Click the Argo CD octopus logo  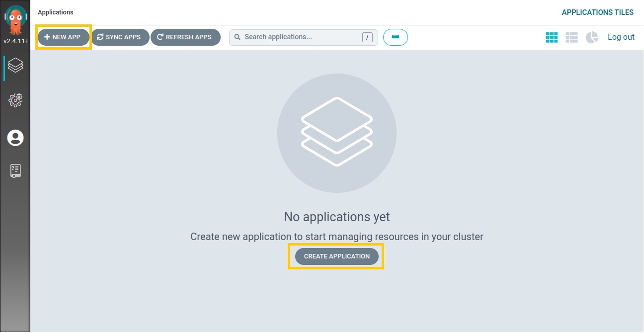tap(15, 20)
